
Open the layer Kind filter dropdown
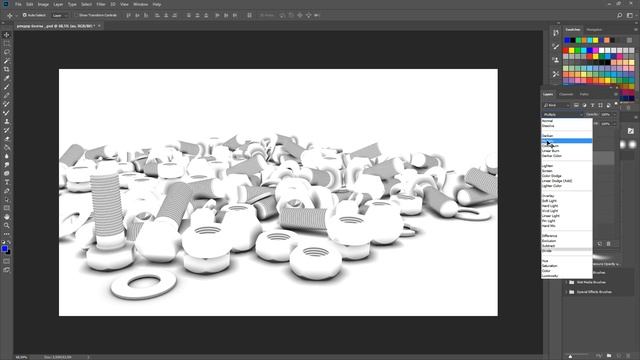[557, 105]
